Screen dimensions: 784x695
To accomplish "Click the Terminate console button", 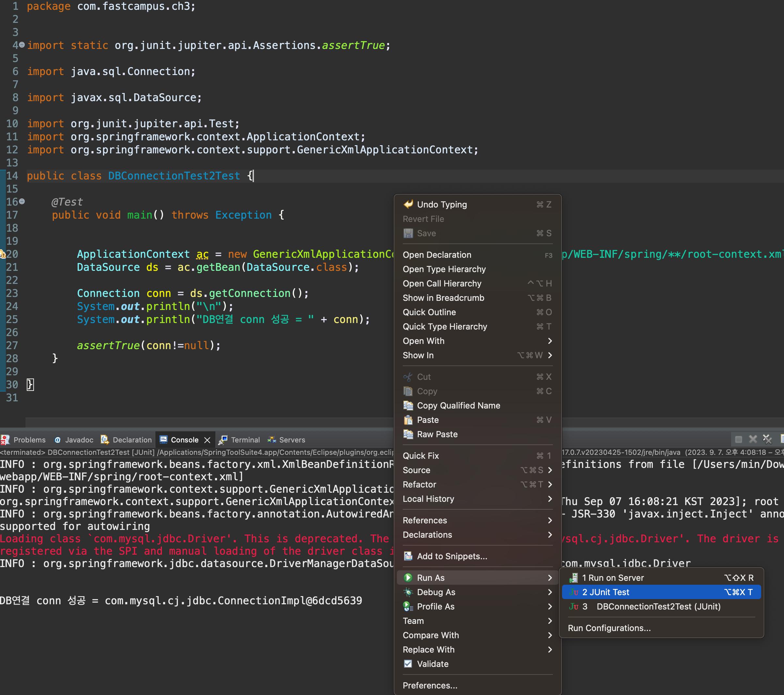I will click(738, 439).
